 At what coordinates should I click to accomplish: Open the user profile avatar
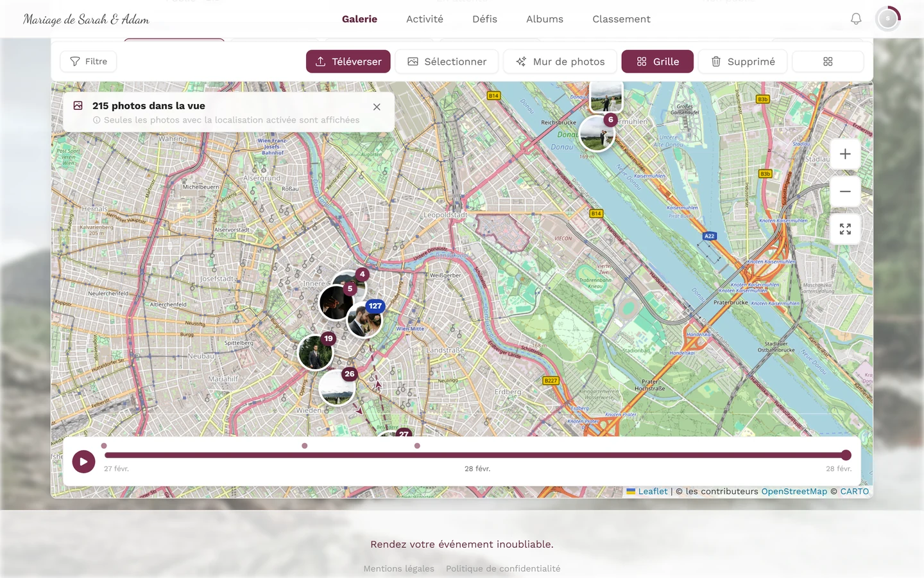[888, 19]
